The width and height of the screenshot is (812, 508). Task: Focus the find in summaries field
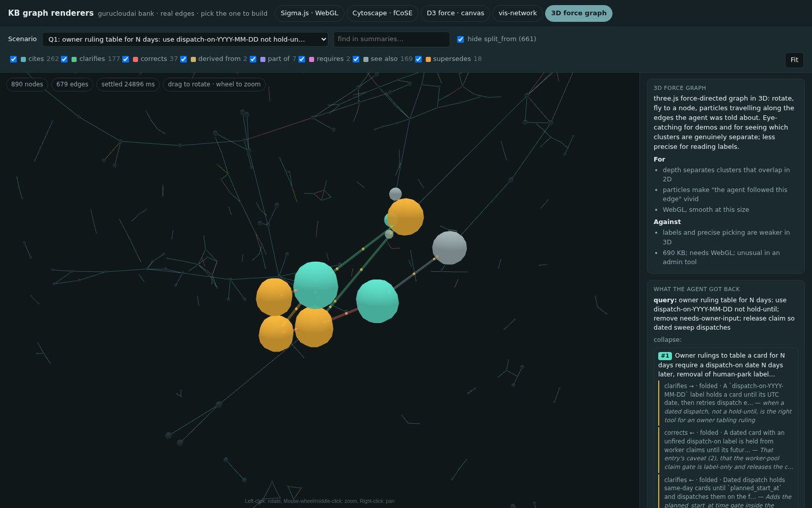[x=391, y=39]
